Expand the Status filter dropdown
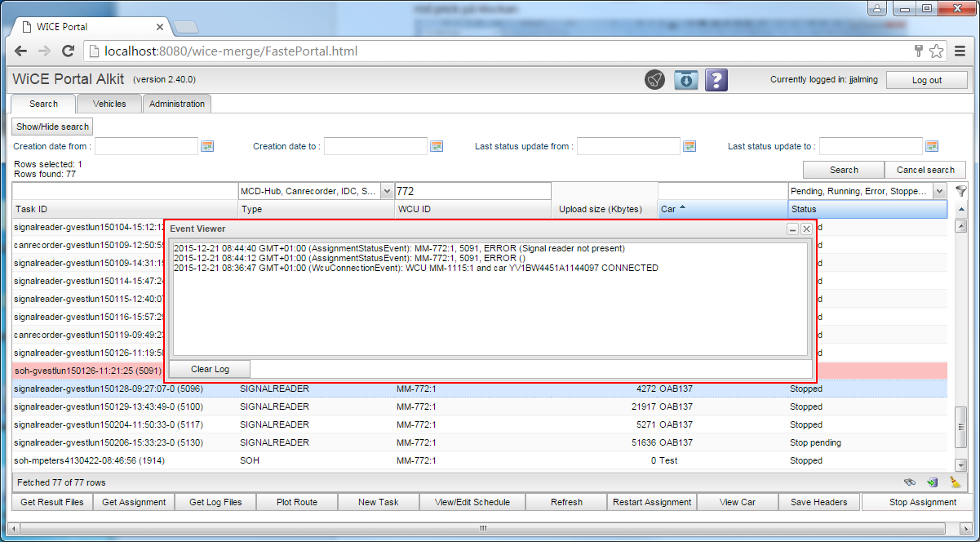The image size is (980, 542). [x=939, y=191]
